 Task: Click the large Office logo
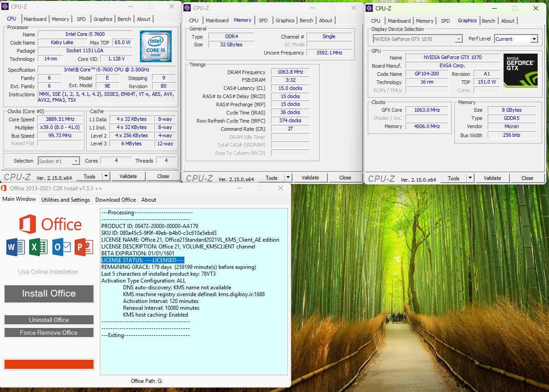[x=50, y=224]
